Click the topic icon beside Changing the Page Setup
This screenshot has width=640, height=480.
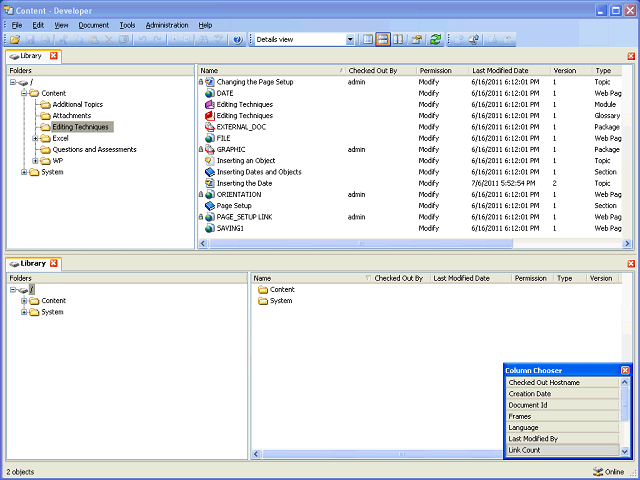(209, 82)
